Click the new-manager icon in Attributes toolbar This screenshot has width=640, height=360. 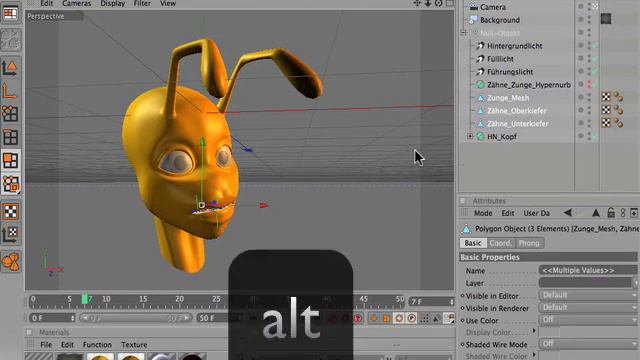click(634, 213)
